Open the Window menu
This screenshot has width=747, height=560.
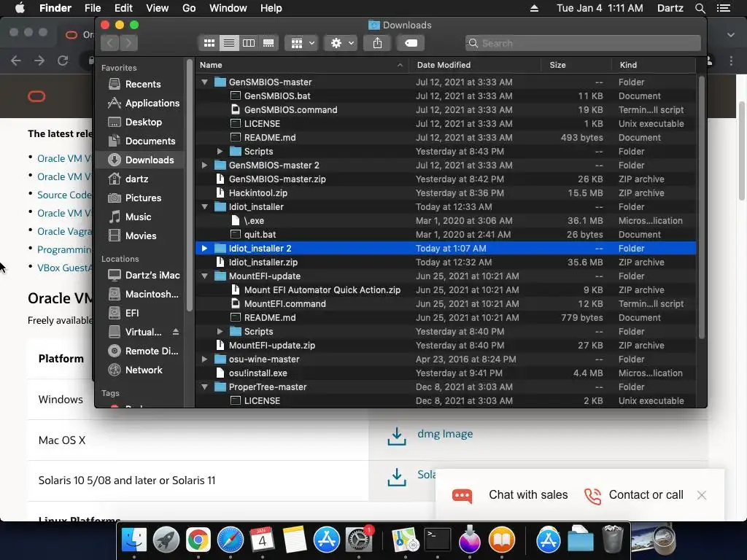click(228, 8)
